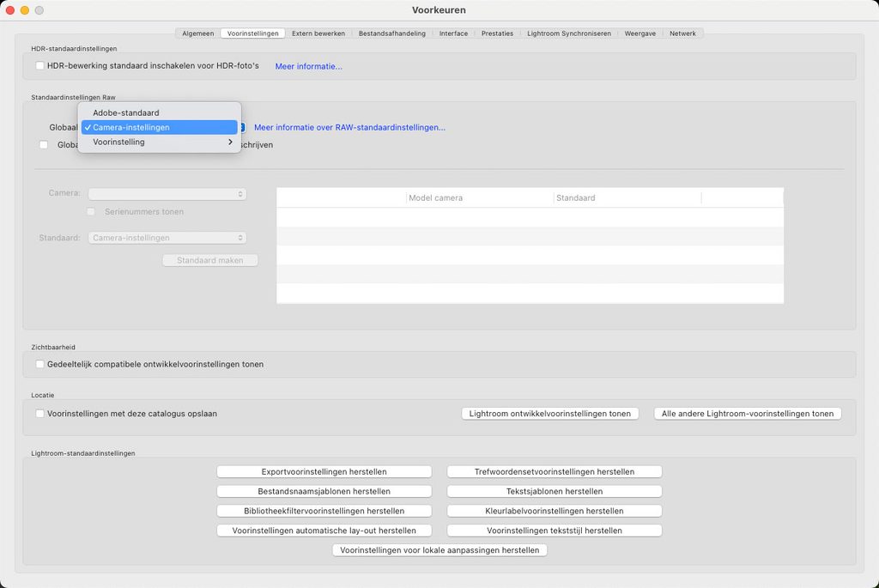
Task: Click 'Voorinstellingen tekststijl herstellen' button
Action: coord(555,530)
